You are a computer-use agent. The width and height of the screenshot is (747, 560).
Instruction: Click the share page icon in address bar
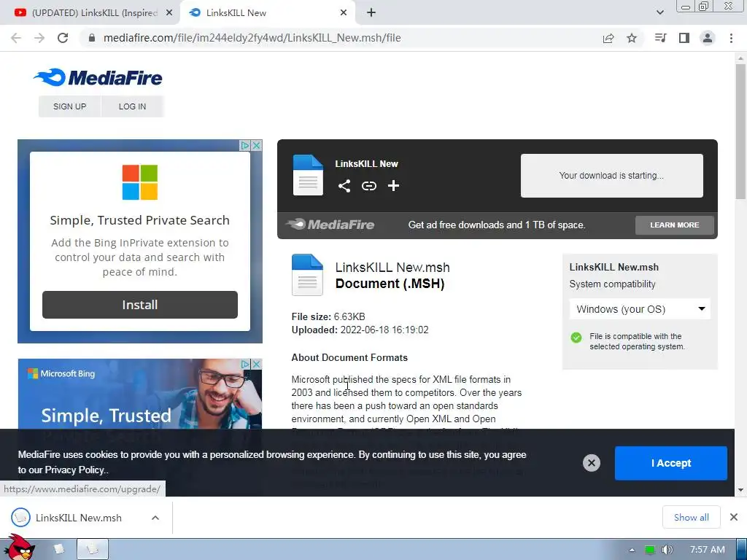click(x=608, y=38)
